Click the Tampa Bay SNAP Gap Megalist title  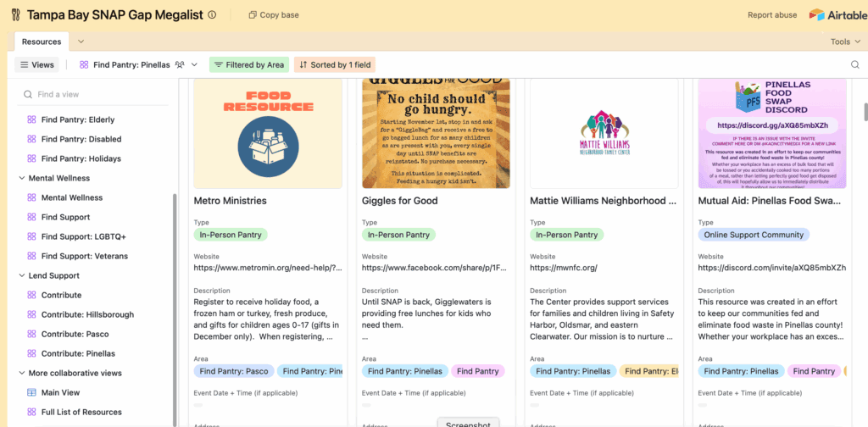(115, 15)
